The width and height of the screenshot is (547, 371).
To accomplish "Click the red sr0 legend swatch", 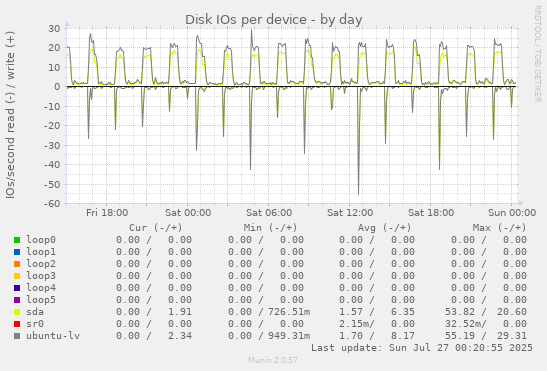I will (x=17, y=324).
